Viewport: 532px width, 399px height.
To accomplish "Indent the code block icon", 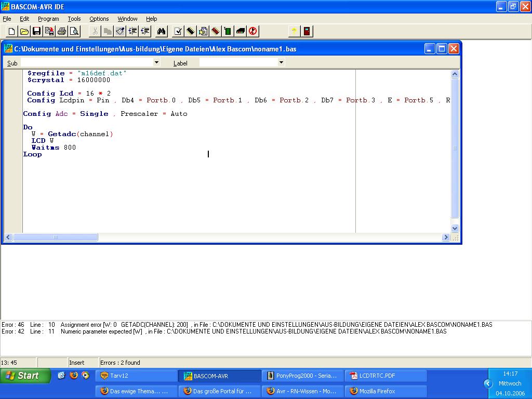I will [132, 32].
